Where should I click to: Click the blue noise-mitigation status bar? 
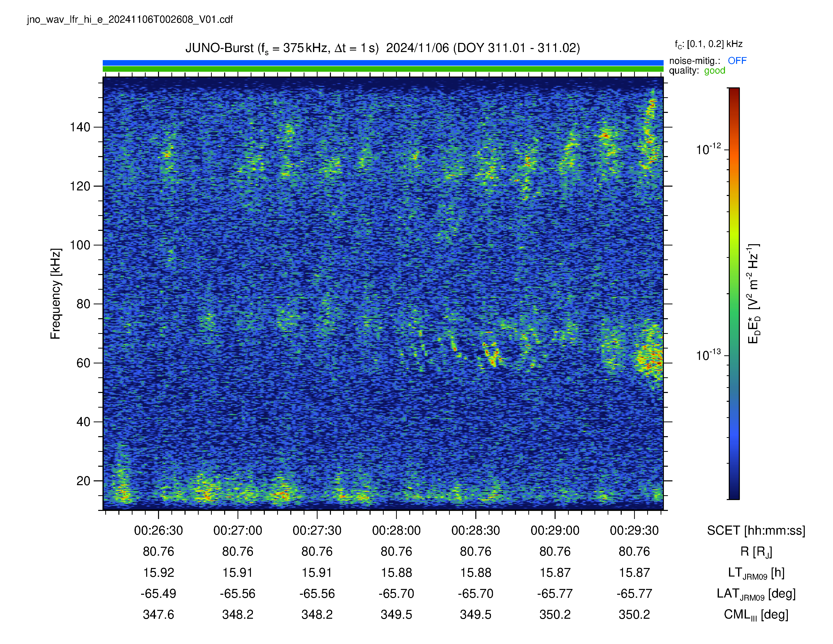(383, 63)
